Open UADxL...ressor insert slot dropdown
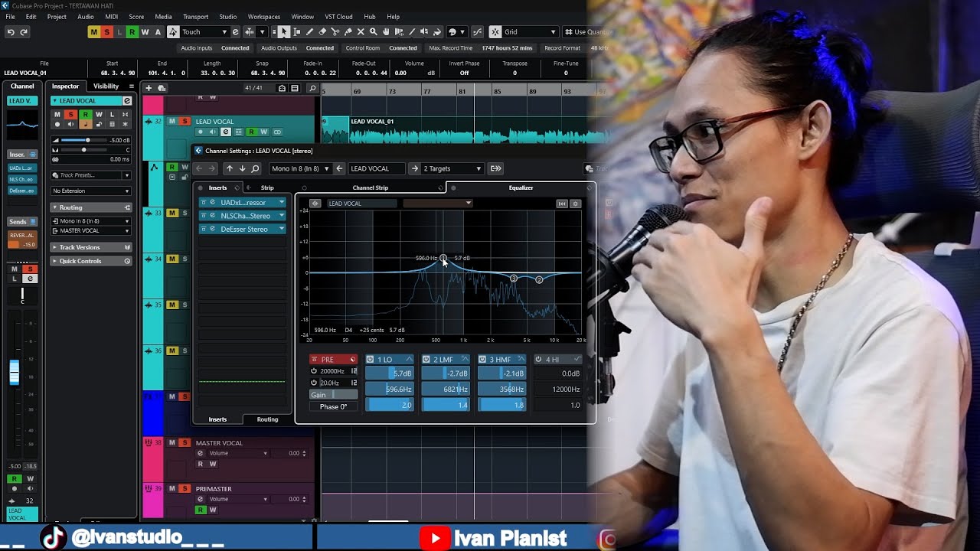Viewport: 980px width, 551px height. [282, 203]
